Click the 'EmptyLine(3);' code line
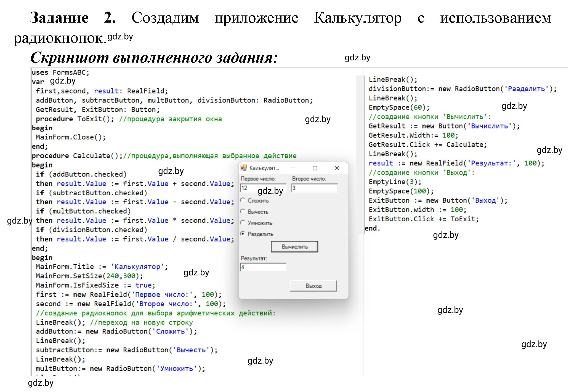 tap(395, 182)
